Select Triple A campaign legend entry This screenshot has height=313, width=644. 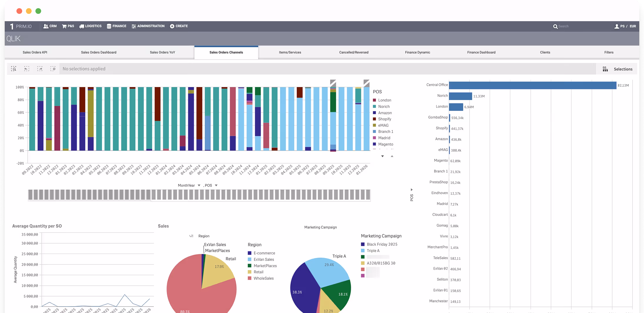[370, 251]
